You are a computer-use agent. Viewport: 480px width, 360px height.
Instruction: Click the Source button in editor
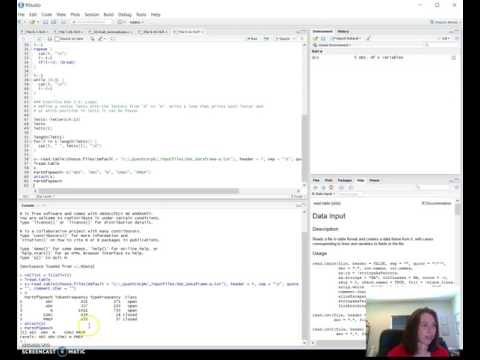[284, 39]
